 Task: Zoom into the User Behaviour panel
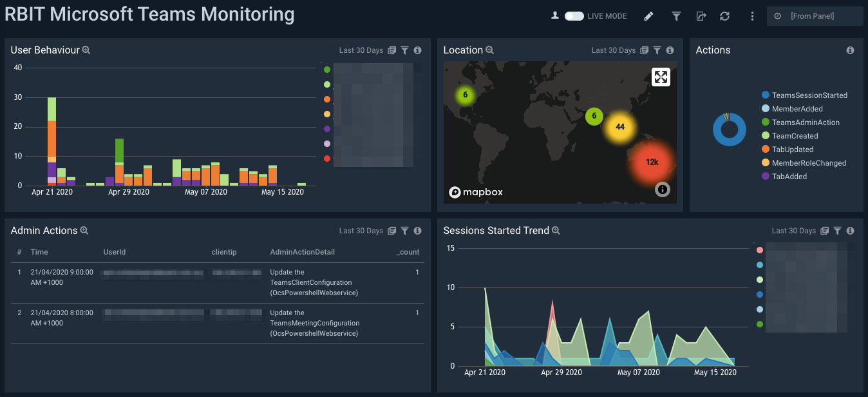(x=86, y=50)
